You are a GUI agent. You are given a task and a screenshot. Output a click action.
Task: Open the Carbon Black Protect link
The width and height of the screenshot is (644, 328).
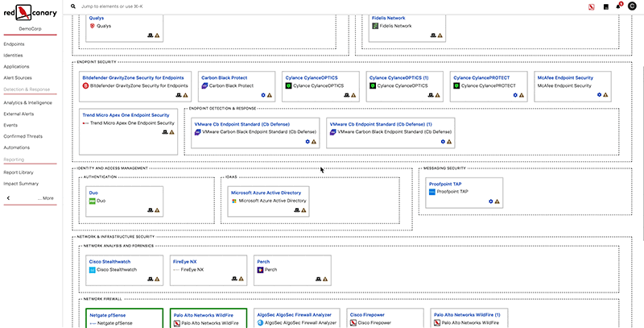(225, 77)
